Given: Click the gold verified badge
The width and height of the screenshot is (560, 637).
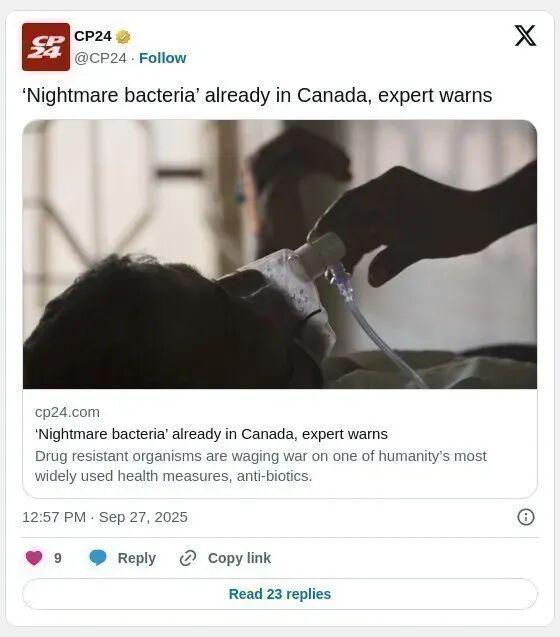Looking at the screenshot, I should pos(123,37).
